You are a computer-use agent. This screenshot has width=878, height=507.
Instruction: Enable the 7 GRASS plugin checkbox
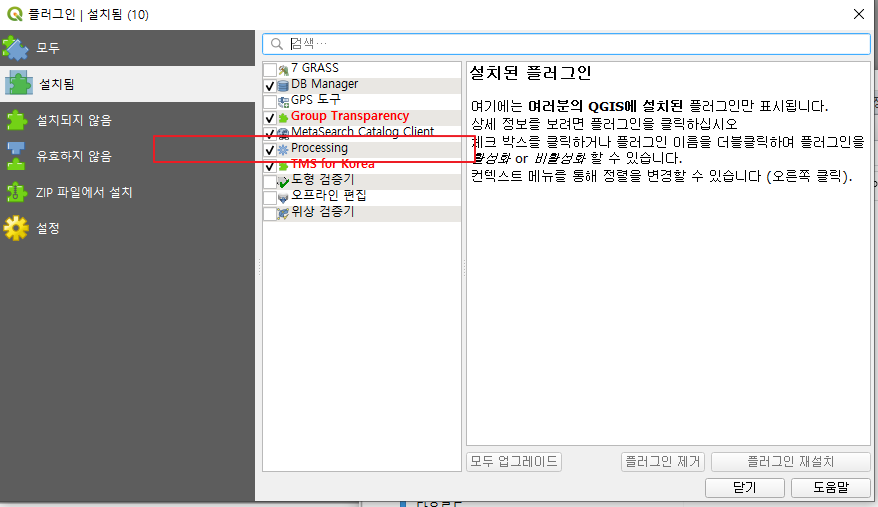[x=270, y=69]
